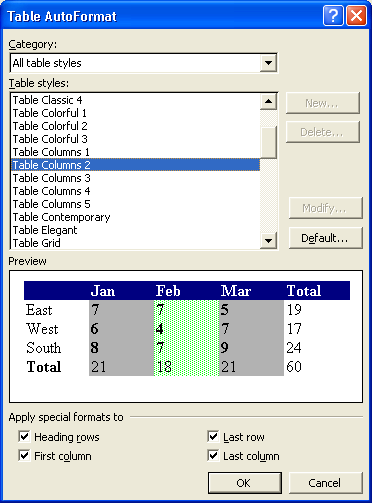Click the styles list scroll up arrow
Screen dimensions: 372x503
[x=268, y=101]
